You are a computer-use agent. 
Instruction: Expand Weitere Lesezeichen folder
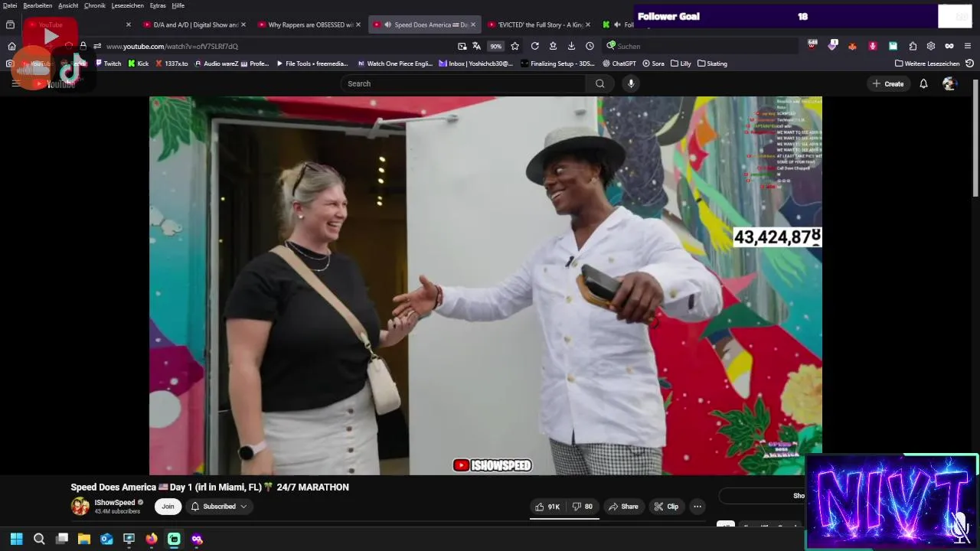(x=927, y=64)
